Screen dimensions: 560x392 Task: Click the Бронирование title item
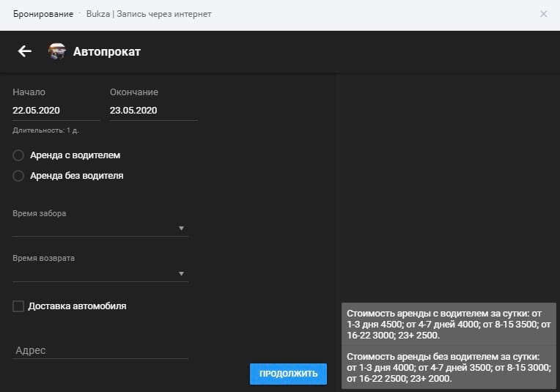click(x=43, y=14)
